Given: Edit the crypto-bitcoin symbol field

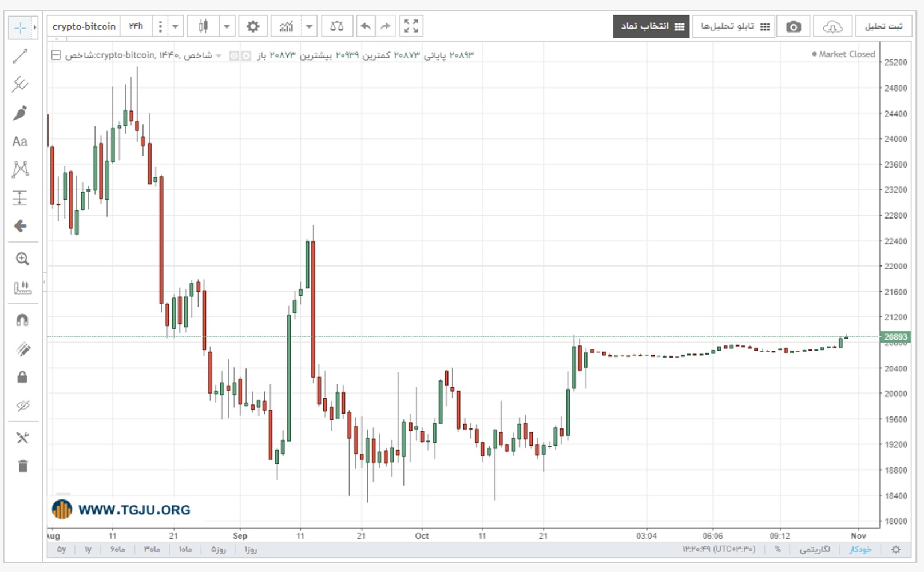Looking at the screenshot, I should [84, 26].
